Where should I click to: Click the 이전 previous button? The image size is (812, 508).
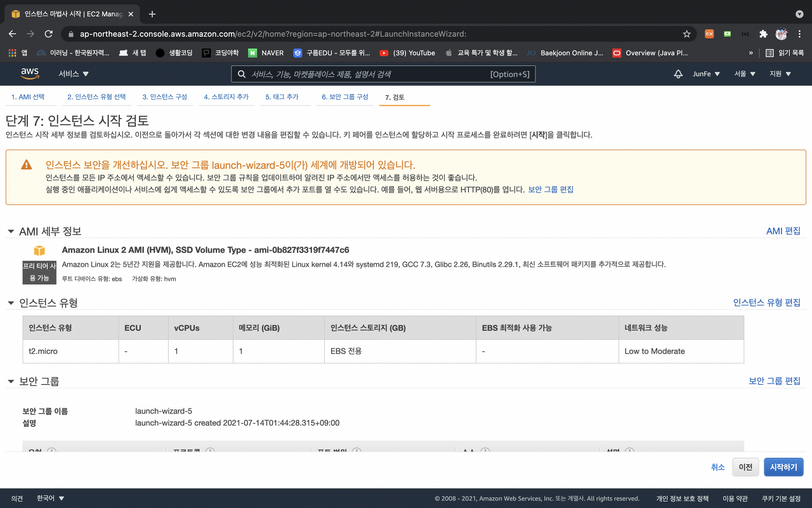pyautogui.click(x=745, y=467)
